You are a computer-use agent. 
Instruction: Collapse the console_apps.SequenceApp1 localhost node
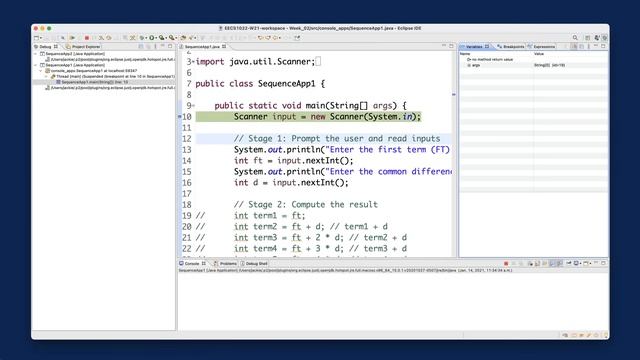[x=41, y=71]
